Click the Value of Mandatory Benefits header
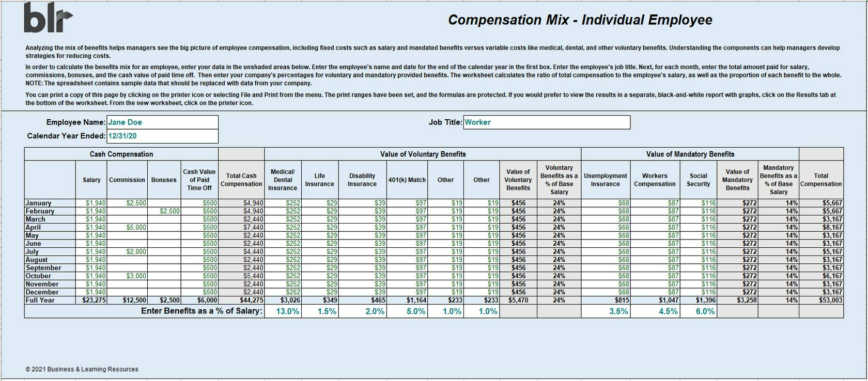Viewport: 868px width, 381px height. point(690,154)
